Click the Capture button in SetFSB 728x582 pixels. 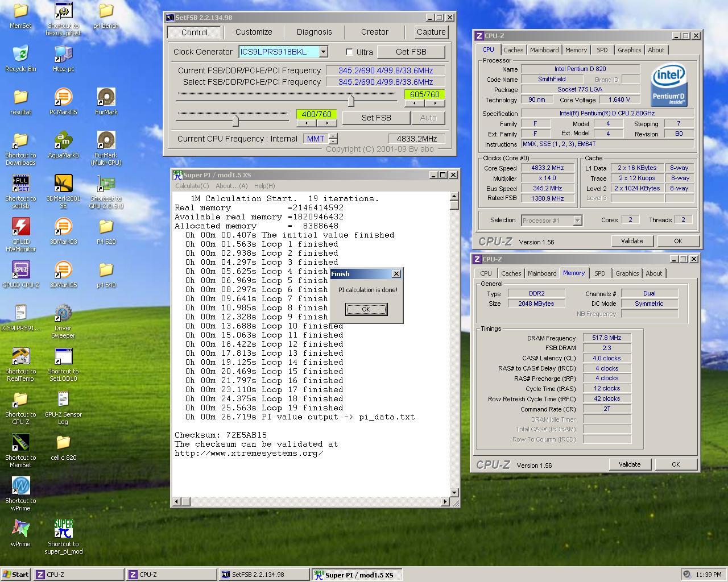point(431,32)
